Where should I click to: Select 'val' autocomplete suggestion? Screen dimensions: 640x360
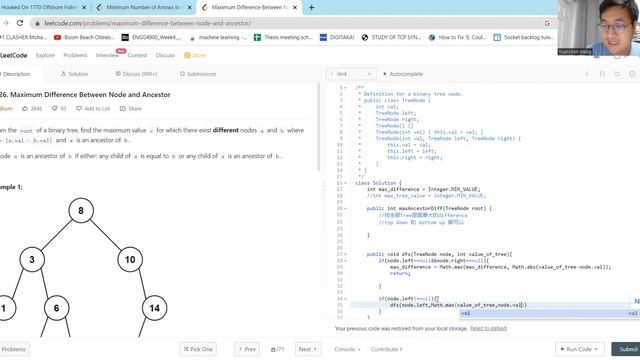(x=549, y=313)
